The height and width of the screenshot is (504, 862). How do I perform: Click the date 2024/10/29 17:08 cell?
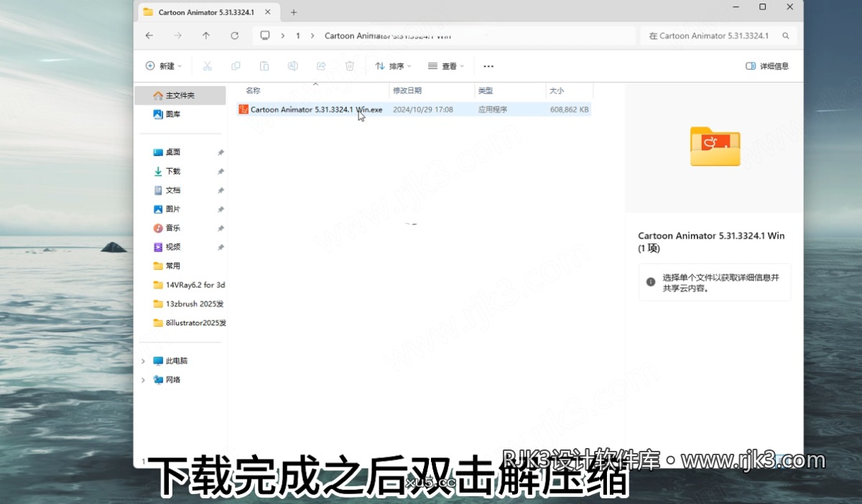pos(423,110)
